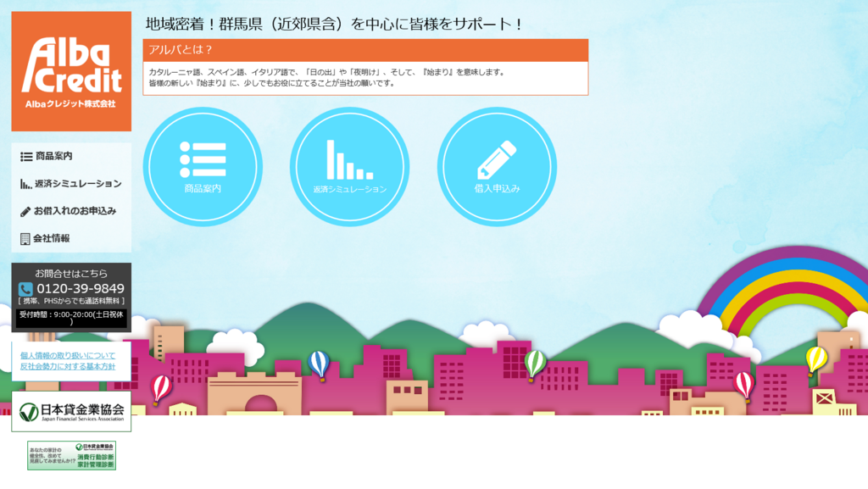Click the カタルーニャ語、スペイン語 description line

pyautogui.click(x=326, y=72)
